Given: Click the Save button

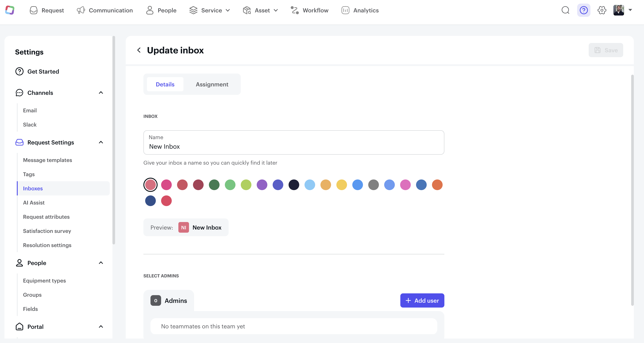Looking at the screenshot, I should [x=605, y=50].
